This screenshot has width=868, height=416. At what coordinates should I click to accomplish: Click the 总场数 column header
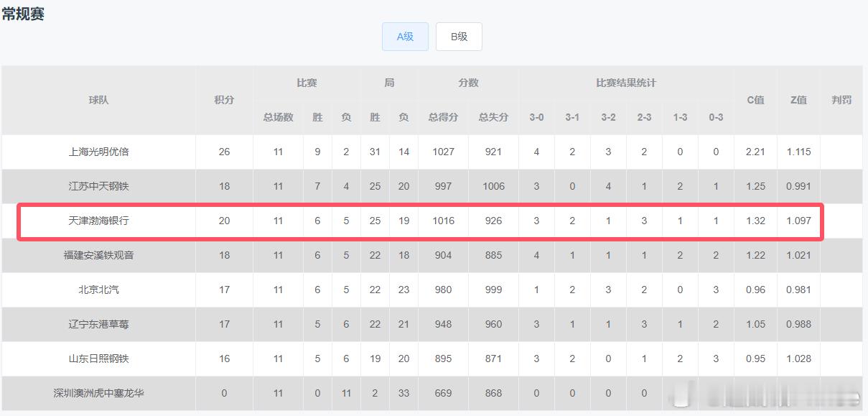tap(278, 117)
